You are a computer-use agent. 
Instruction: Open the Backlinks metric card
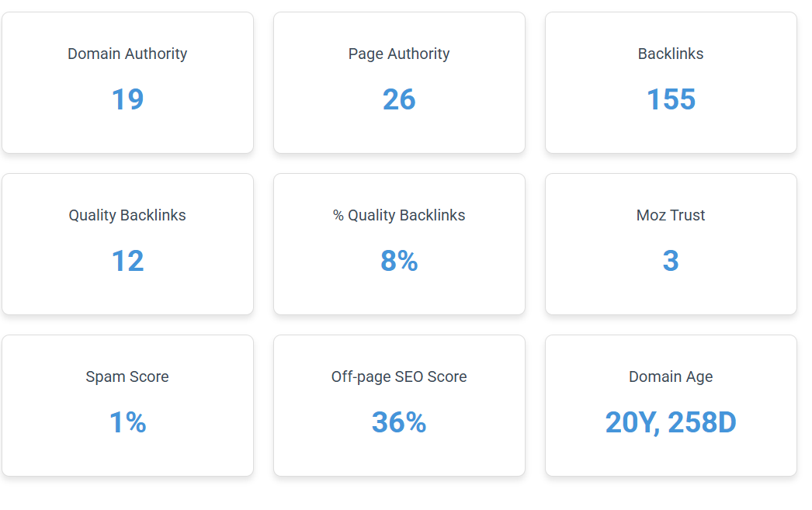[x=671, y=83]
